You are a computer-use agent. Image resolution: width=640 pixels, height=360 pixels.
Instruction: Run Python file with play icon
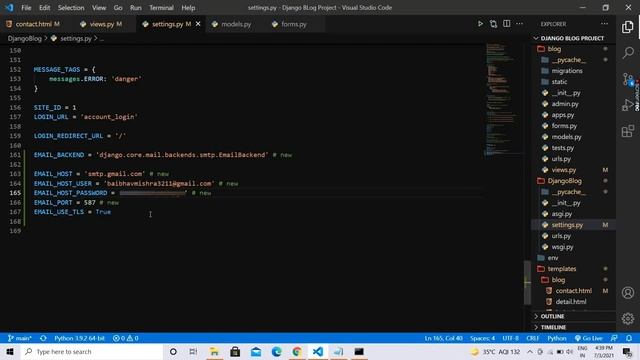[x=480, y=24]
